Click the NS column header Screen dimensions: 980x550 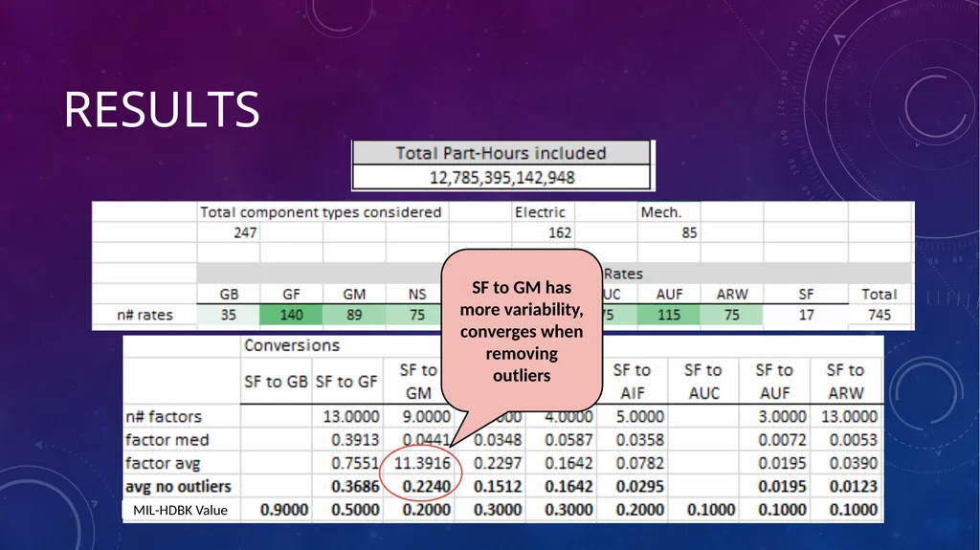point(417,295)
